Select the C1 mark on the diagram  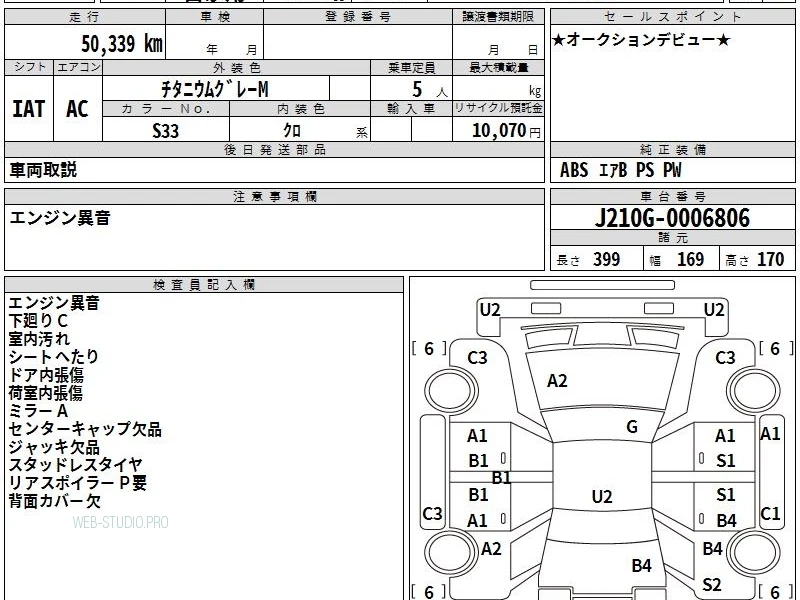click(770, 514)
